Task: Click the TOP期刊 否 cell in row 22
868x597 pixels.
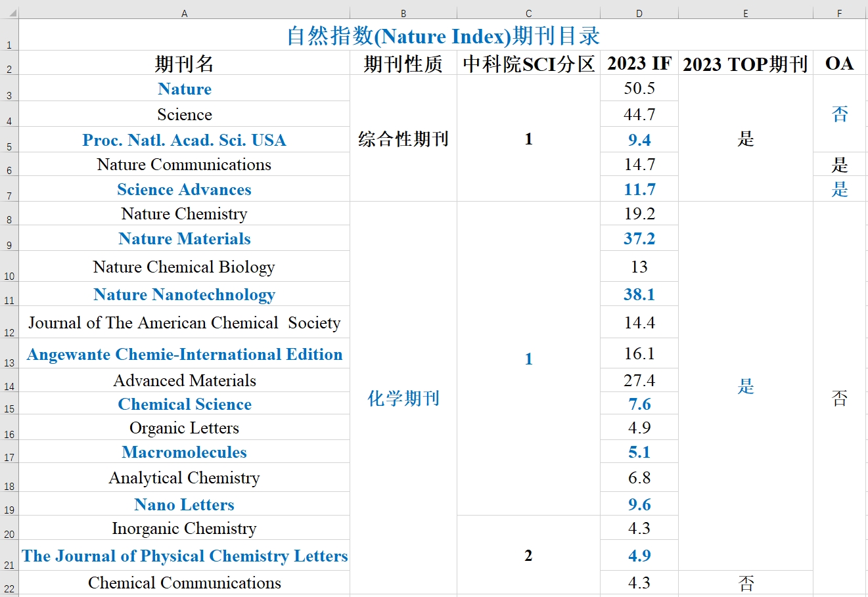Action: [746, 583]
